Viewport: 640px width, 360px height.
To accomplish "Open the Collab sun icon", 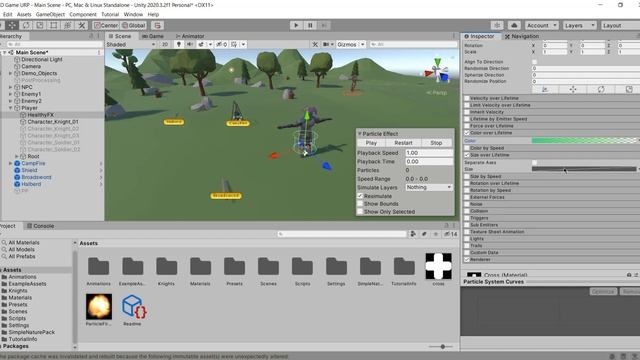I will tap(497, 25).
